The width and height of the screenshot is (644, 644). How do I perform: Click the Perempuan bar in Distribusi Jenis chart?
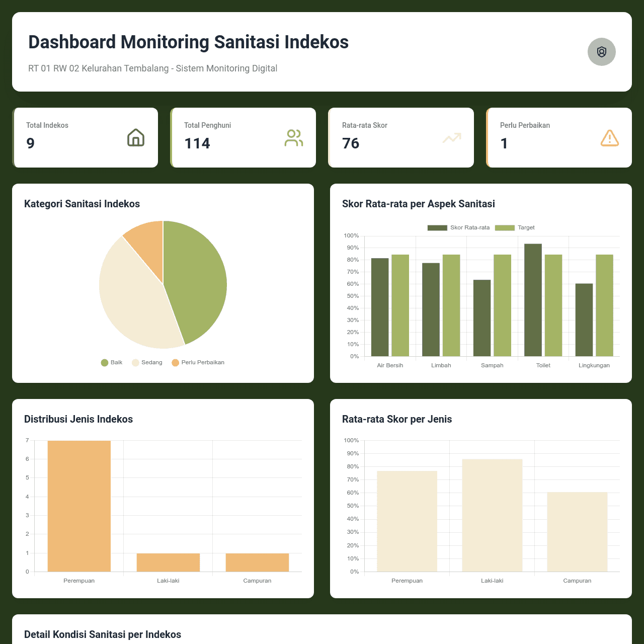pyautogui.click(x=79, y=506)
